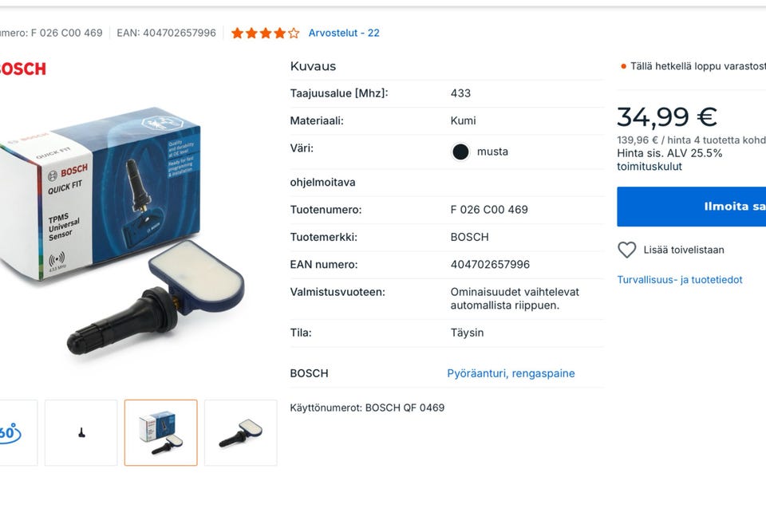Click the EAN number in header
The height and width of the screenshot is (532, 766).
click(166, 33)
